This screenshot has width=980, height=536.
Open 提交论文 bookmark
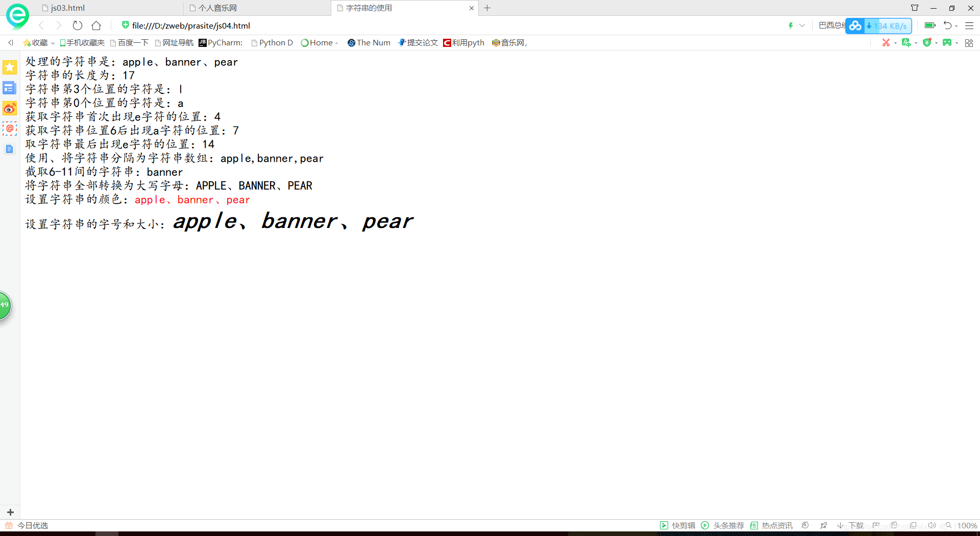tap(418, 43)
